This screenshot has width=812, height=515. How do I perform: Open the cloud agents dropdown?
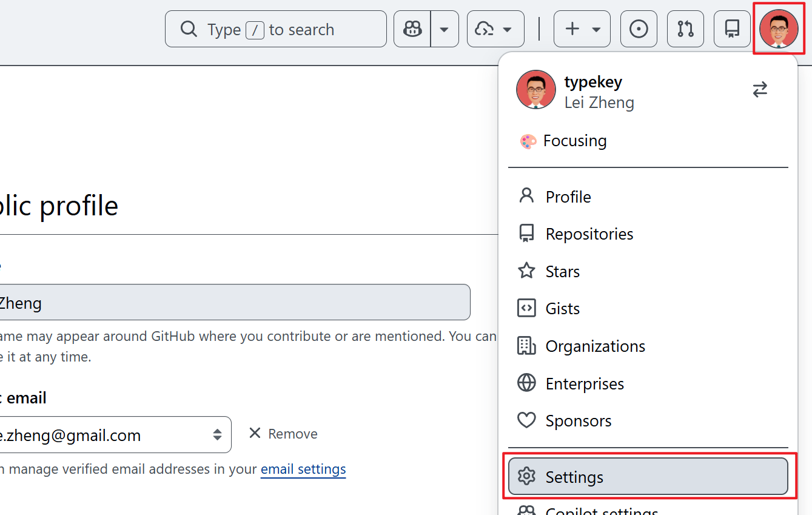click(495, 29)
